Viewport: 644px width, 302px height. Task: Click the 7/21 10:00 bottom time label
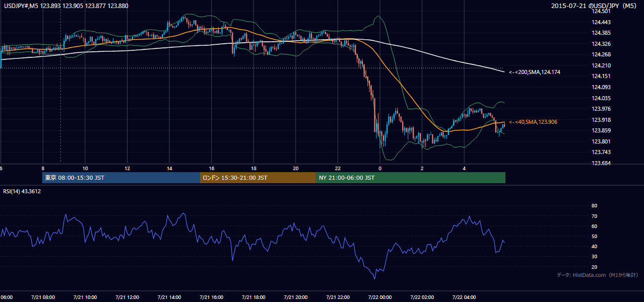tap(85, 297)
